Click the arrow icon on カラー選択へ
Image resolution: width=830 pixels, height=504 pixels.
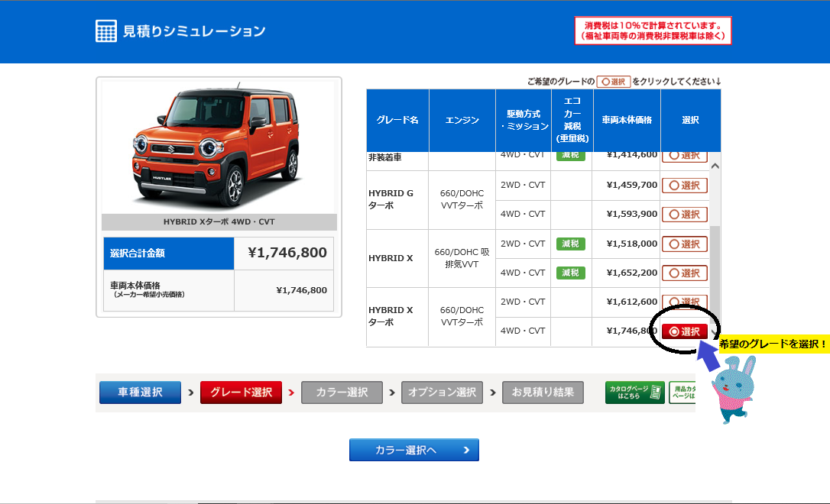[x=466, y=450]
